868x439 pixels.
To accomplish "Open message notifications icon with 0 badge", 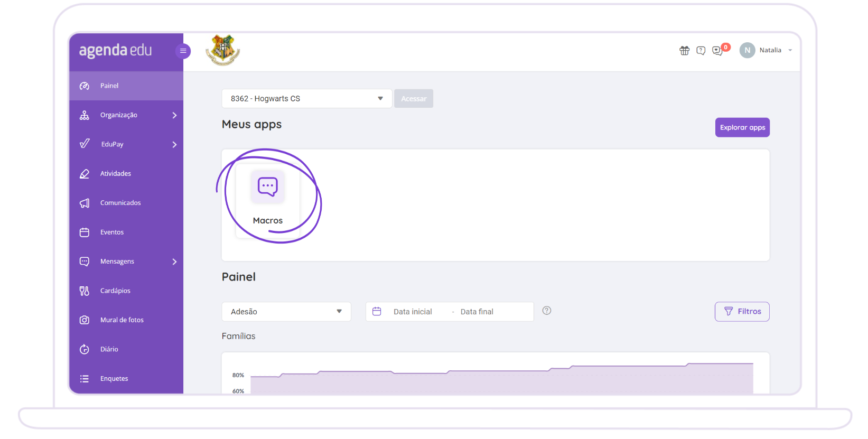I will coord(717,51).
